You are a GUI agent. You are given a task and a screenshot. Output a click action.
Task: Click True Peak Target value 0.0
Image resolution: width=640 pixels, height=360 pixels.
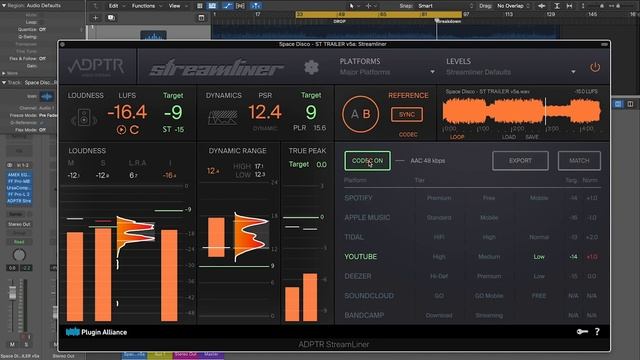(x=321, y=164)
